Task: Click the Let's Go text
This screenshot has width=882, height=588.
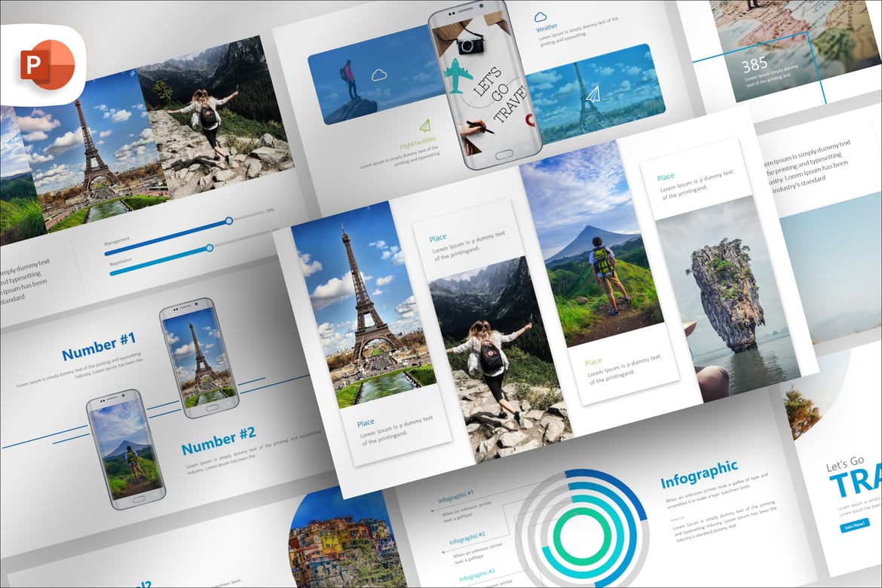Action: [845, 464]
